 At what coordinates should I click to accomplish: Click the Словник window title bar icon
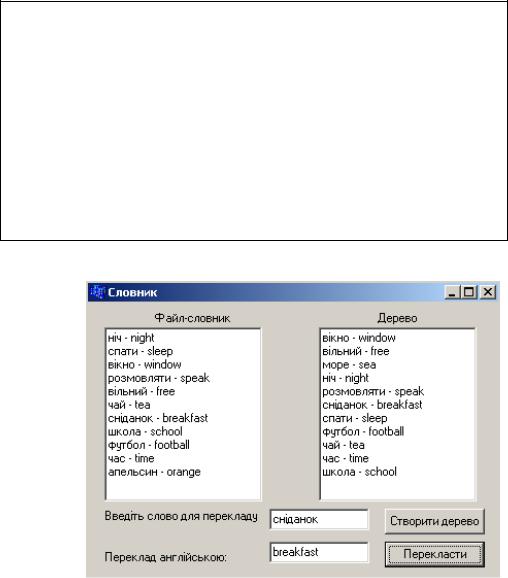(x=97, y=292)
